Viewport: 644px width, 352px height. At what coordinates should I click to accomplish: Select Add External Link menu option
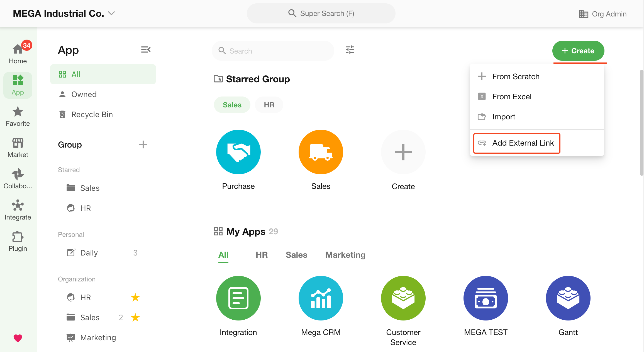517,143
